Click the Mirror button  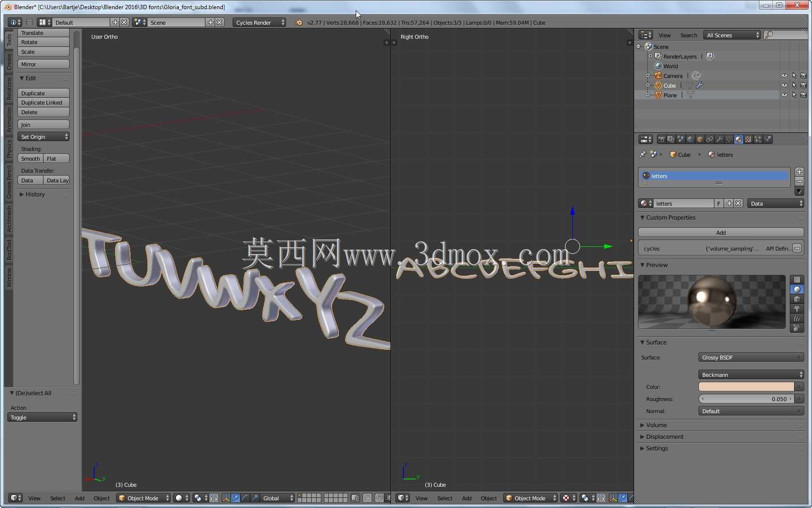(43, 64)
